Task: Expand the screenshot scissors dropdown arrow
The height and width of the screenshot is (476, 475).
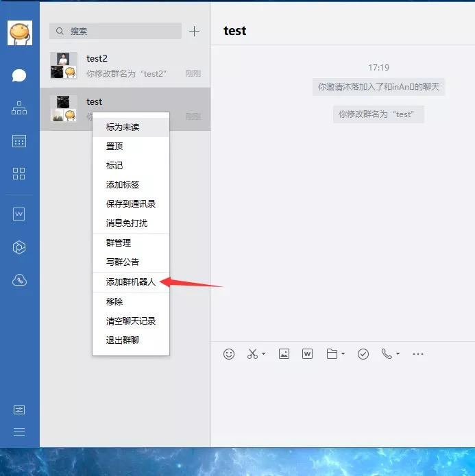Action: pos(264,355)
